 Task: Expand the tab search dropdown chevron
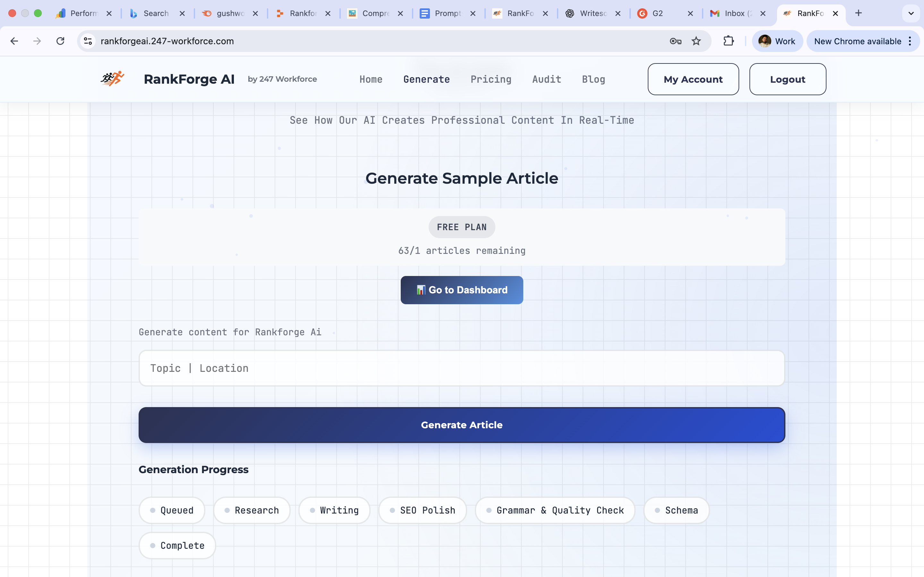(911, 13)
